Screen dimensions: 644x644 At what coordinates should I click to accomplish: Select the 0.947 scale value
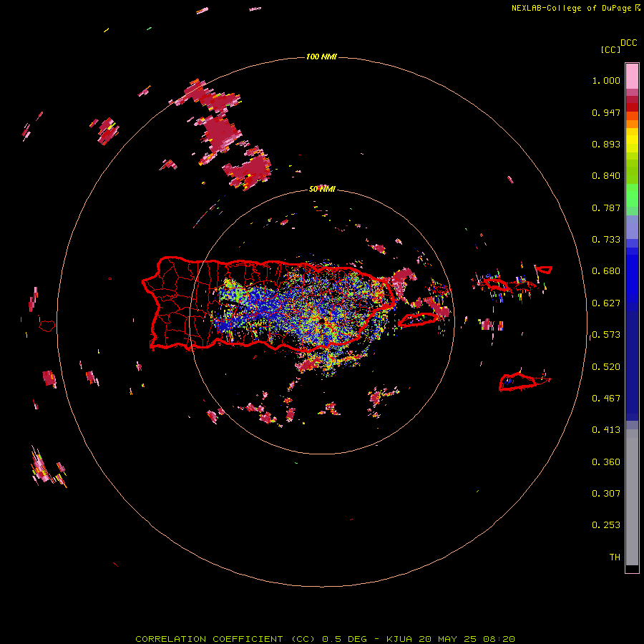click(606, 112)
